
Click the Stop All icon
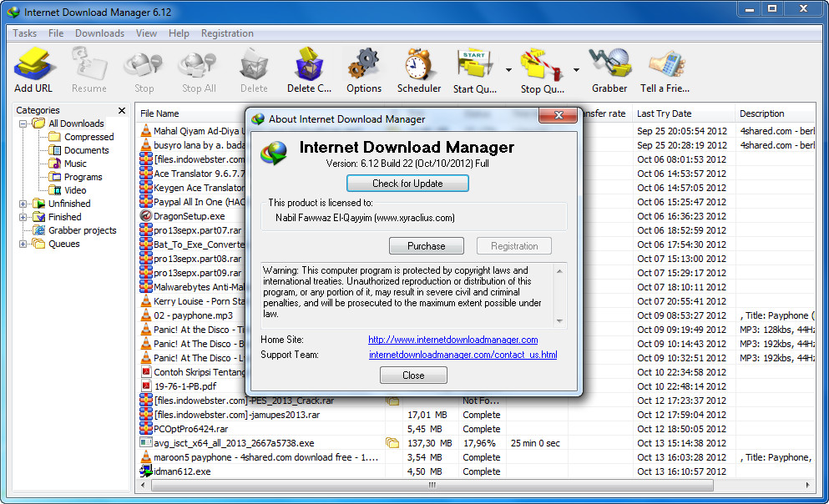click(x=197, y=67)
